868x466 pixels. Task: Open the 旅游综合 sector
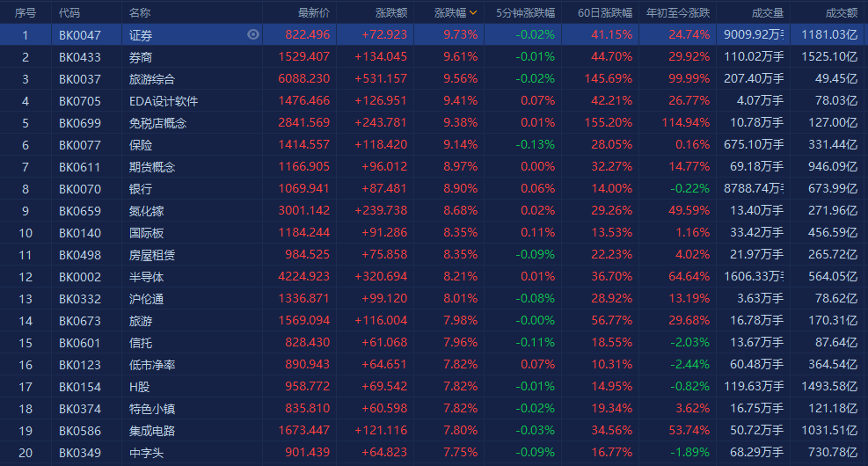tap(151, 79)
